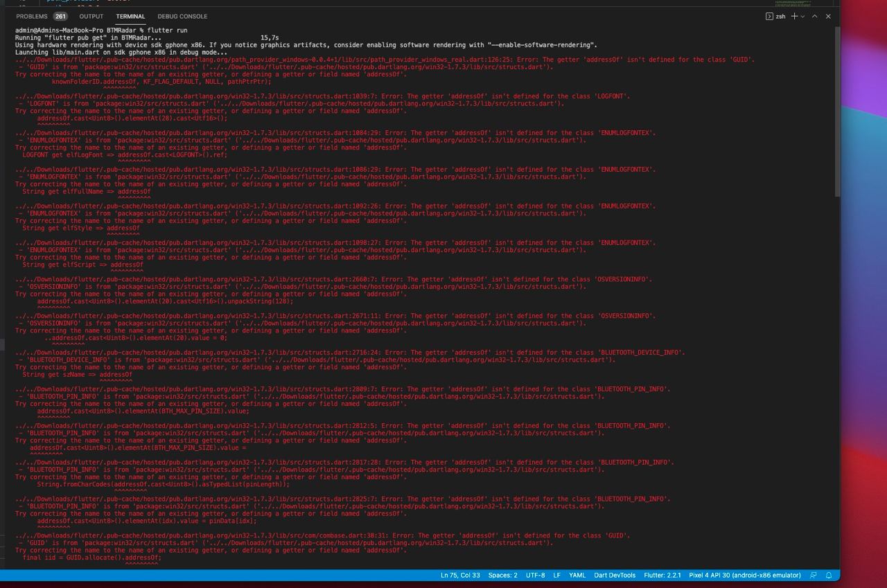Click 'final iid = GUID.allocate().addressOf;' line
Screen dimensions: 887x588
point(92,558)
